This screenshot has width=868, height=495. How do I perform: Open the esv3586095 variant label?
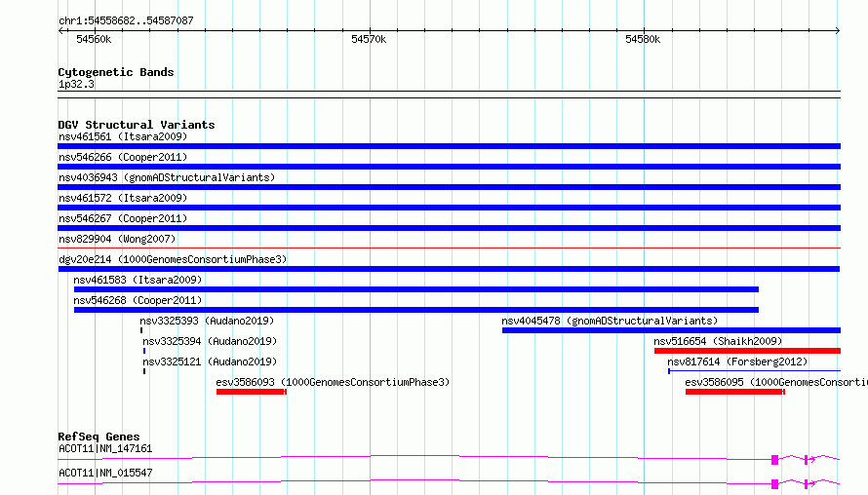coord(776,382)
